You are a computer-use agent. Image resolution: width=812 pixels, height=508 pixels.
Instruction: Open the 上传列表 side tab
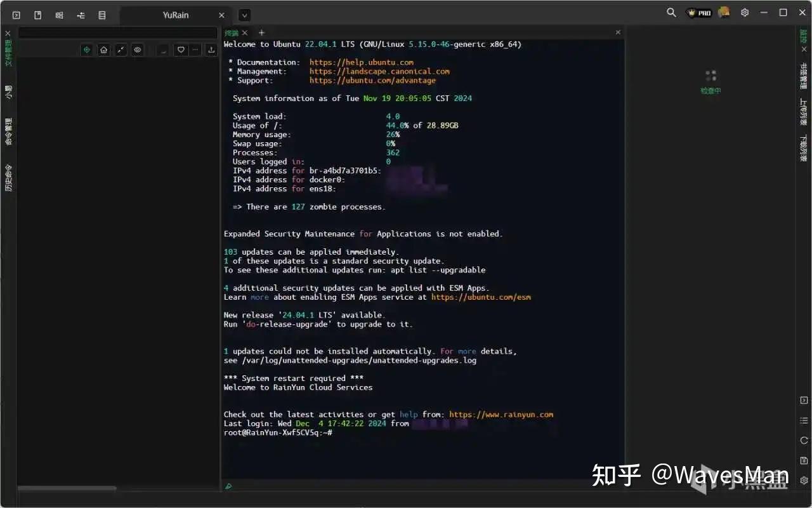[x=803, y=112]
